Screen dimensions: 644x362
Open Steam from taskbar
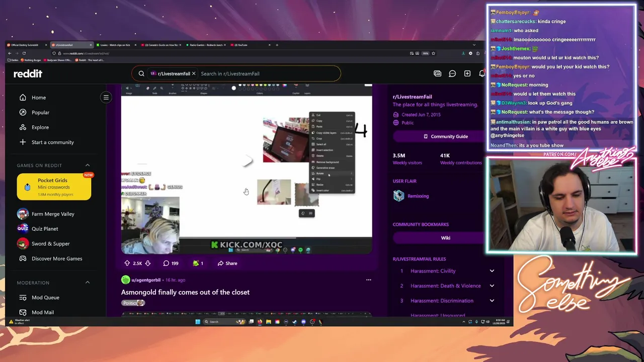point(294,322)
